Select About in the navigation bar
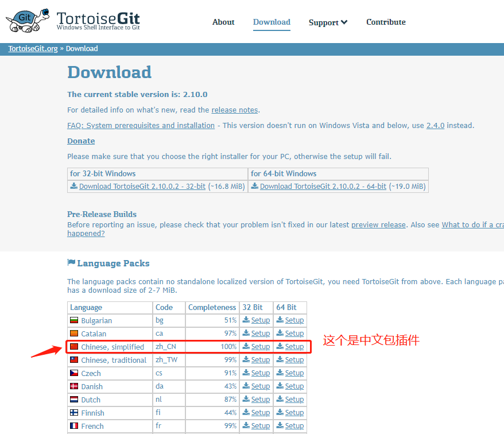This screenshot has height=434, width=504. [223, 22]
